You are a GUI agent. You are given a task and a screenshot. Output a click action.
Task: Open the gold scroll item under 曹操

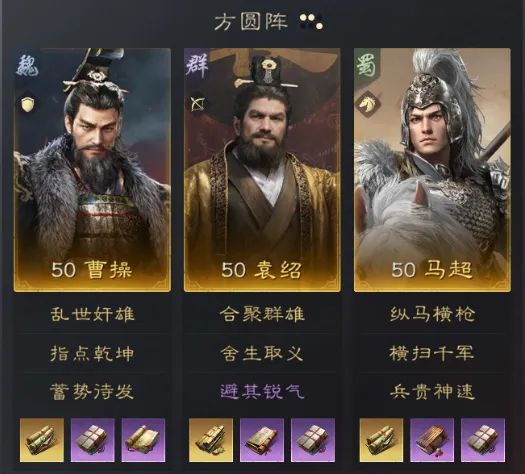42,440
